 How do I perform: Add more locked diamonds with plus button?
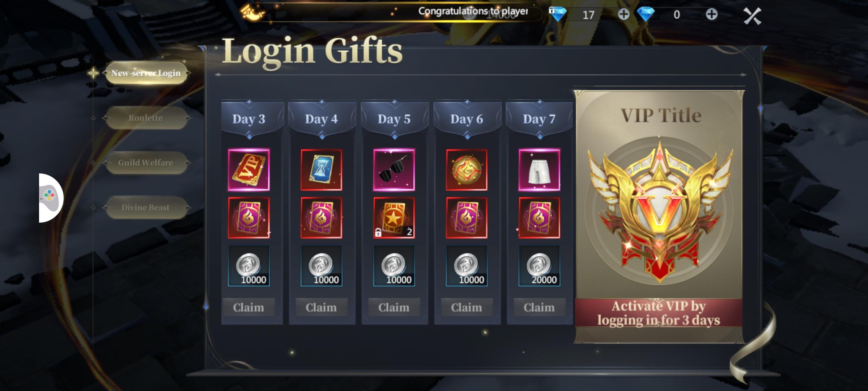(624, 14)
